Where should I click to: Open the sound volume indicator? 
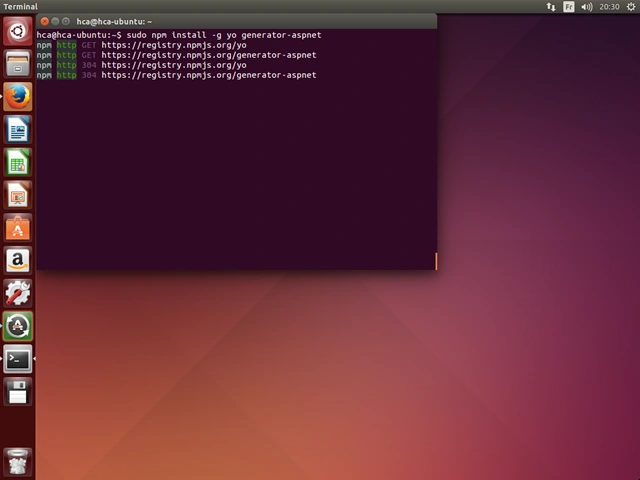tap(587, 7)
